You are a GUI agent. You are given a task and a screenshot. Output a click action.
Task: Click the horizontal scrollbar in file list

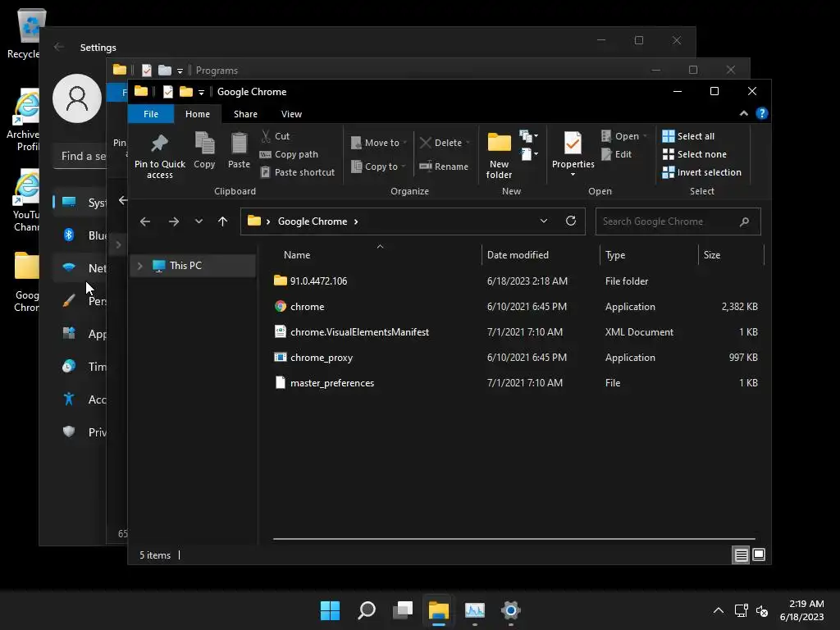(514, 539)
